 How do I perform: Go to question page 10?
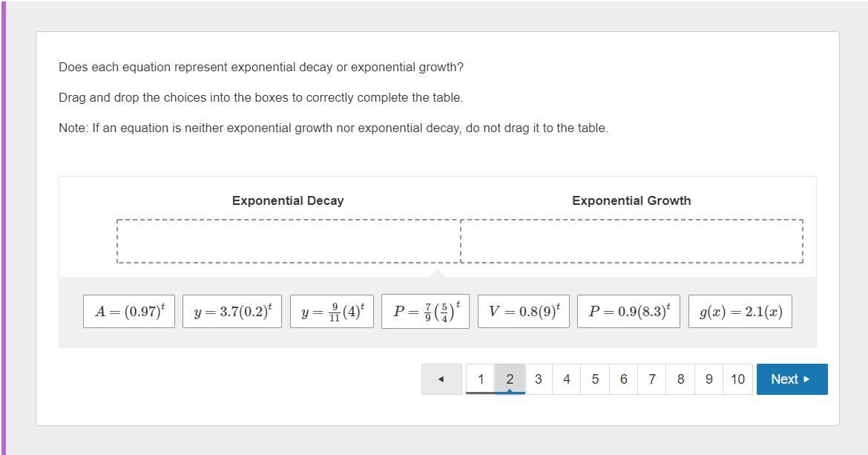(x=737, y=379)
